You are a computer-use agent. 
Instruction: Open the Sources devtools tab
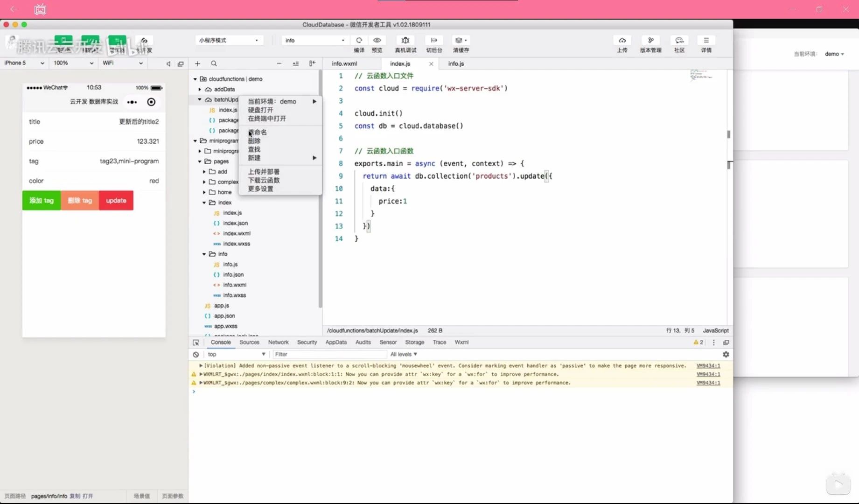[249, 342]
